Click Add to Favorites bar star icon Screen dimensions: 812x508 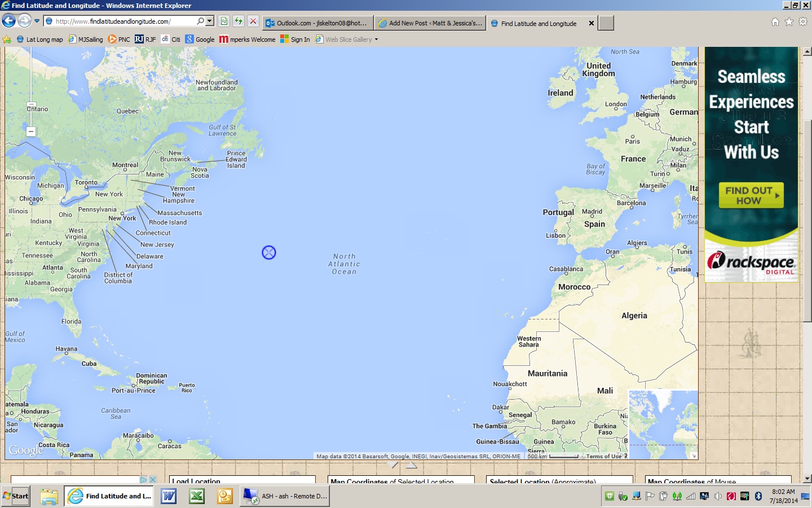(x=7, y=40)
